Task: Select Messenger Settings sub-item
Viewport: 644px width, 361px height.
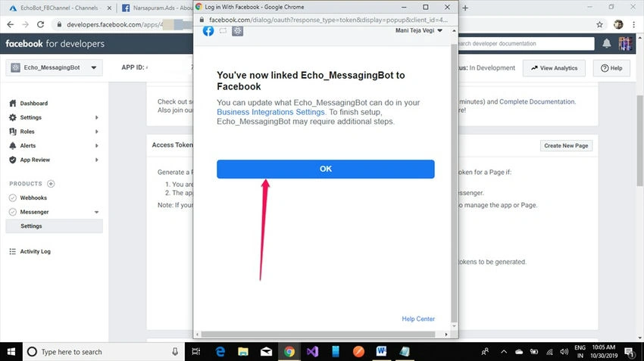Action: tap(55, 226)
